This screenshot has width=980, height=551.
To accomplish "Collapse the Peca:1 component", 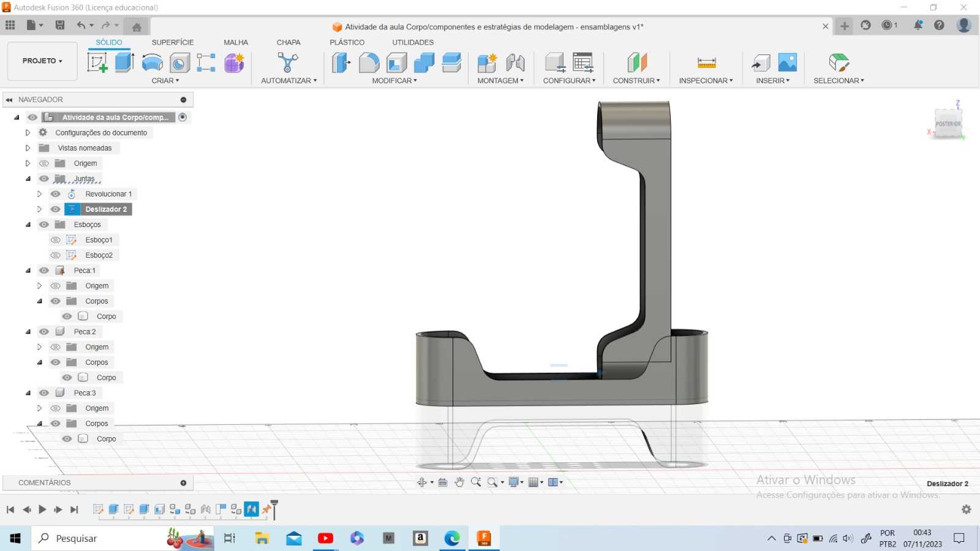I will pos(28,271).
